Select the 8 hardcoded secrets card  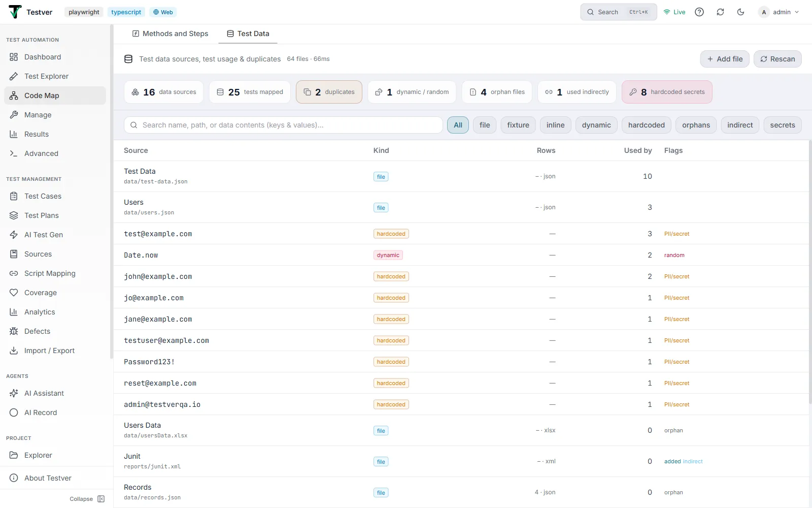coord(667,92)
